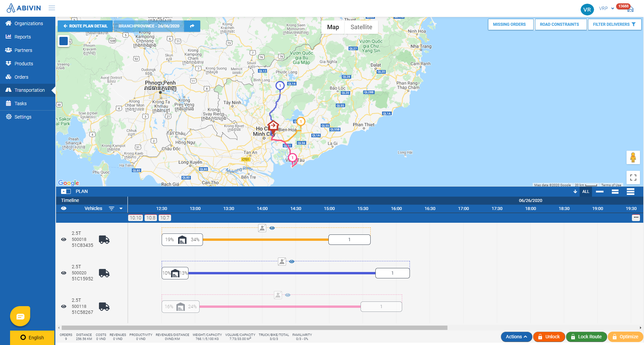Open the VR user avatar

pyautogui.click(x=587, y=9)
